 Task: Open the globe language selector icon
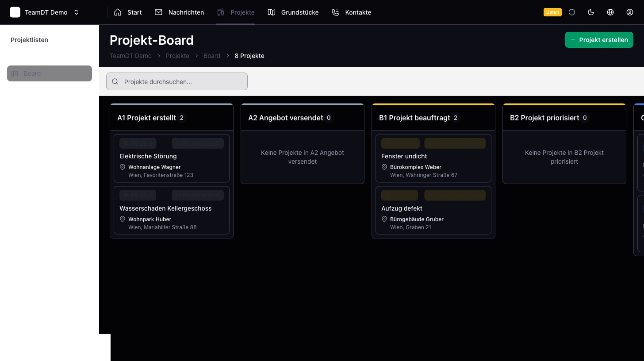[x=610, y=12]
